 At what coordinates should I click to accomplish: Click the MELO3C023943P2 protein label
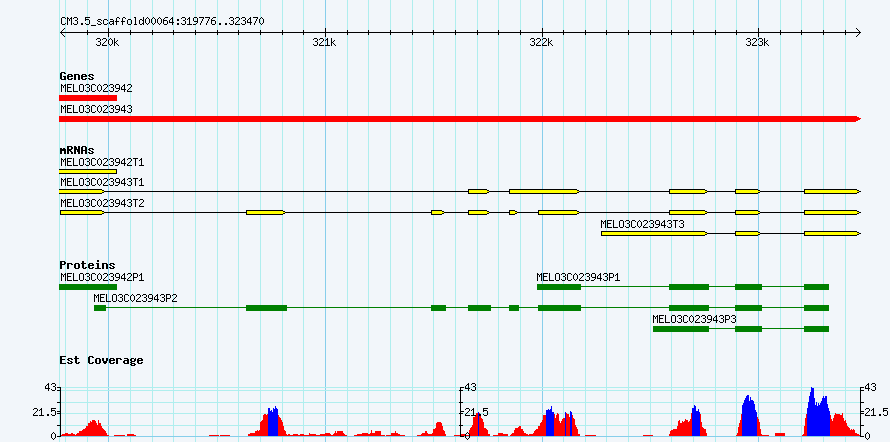coord(136,298)
